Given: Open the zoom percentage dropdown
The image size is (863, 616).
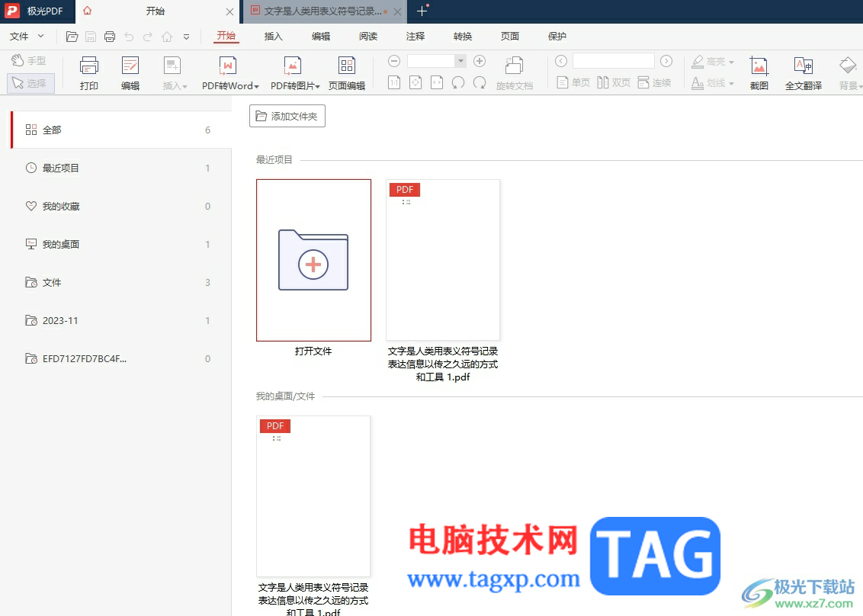Looking at the screenshot, I should [460, 61].
